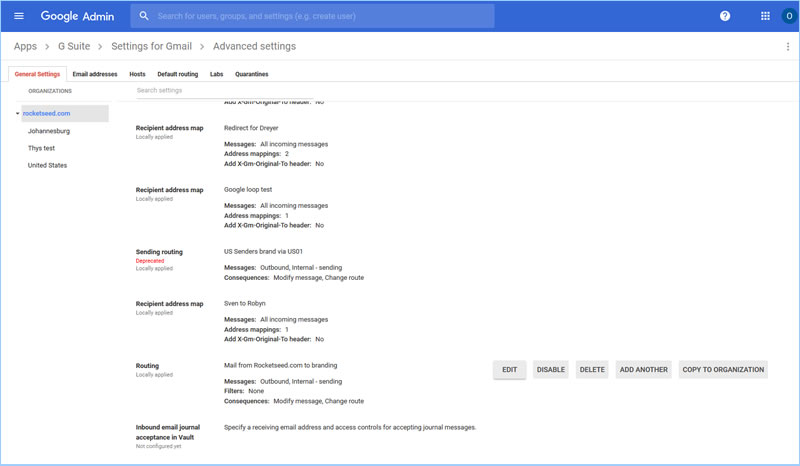The width and height of the screenshot is (800, 466).
Task: Select Mail from Rocketseed.com to branding entry
Action: (281, 365)
